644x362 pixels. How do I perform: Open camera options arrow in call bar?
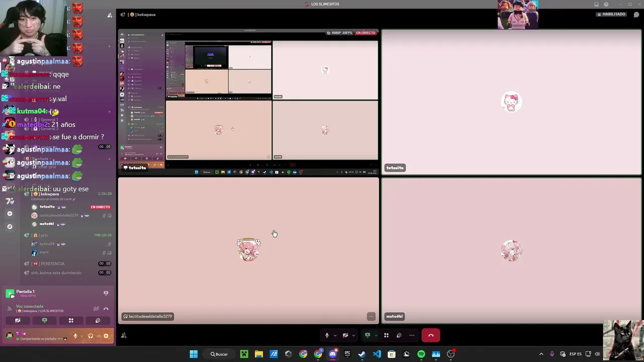pos(353,335)
